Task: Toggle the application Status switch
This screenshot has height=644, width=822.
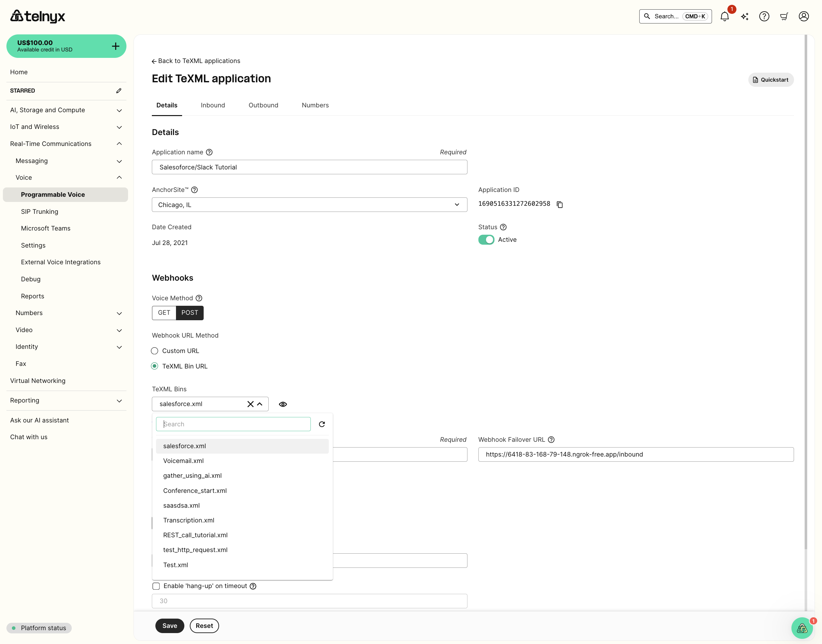Action: pos(486,240)
